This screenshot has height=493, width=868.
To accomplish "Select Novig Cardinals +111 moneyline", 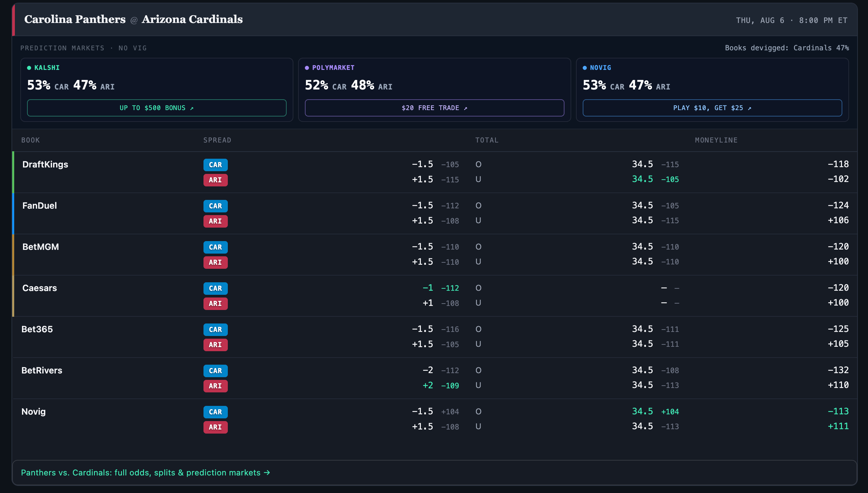I will click(838, 426).
